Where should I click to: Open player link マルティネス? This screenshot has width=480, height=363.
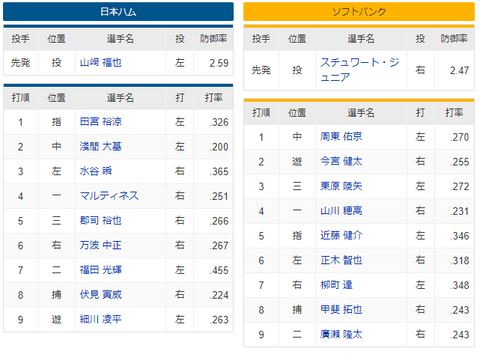pyautogui.click(x=109, y=196)
